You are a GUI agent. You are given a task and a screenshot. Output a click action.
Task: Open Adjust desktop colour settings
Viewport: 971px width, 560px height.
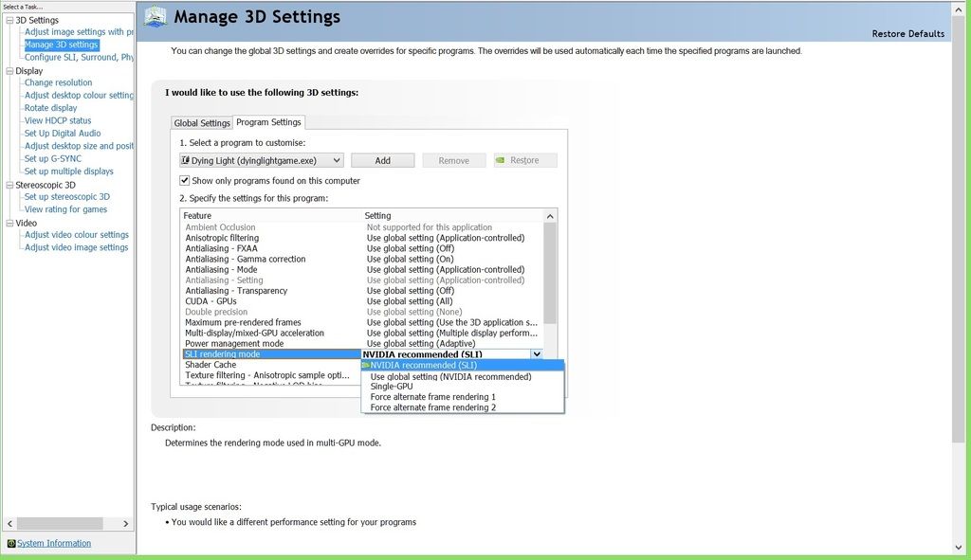(79, 96)
